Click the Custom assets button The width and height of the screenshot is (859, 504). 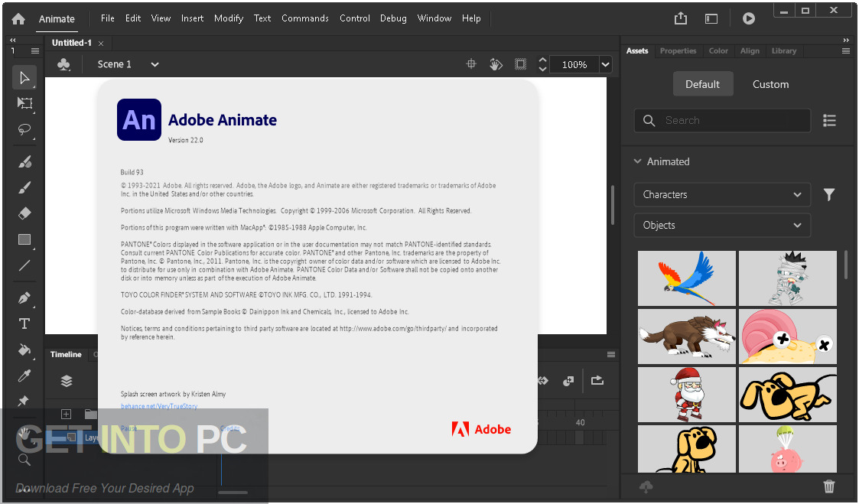tap(770, 84)
